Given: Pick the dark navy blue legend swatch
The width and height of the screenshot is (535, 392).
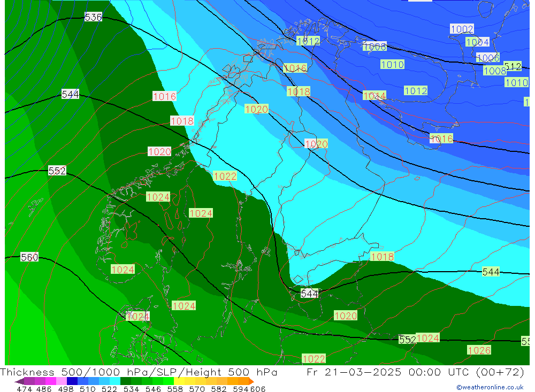Looking at the screenshot, I should 72,381.
